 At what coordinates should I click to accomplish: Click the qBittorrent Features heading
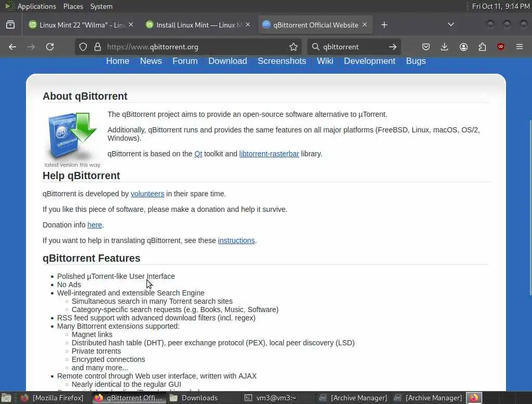[x=91, y=258]
